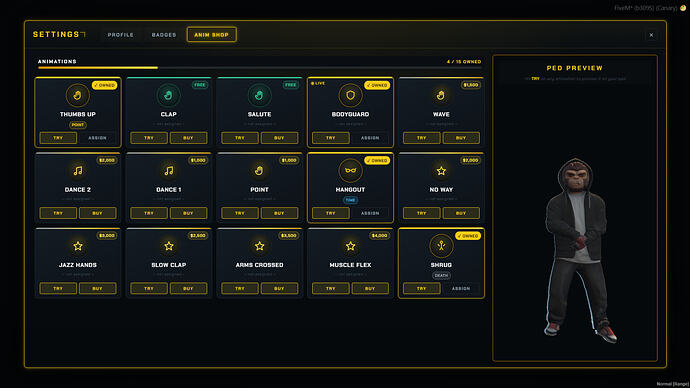Buy the Slow Clap animation
This screenshot has width=690, height=388.
pos(188,288)
